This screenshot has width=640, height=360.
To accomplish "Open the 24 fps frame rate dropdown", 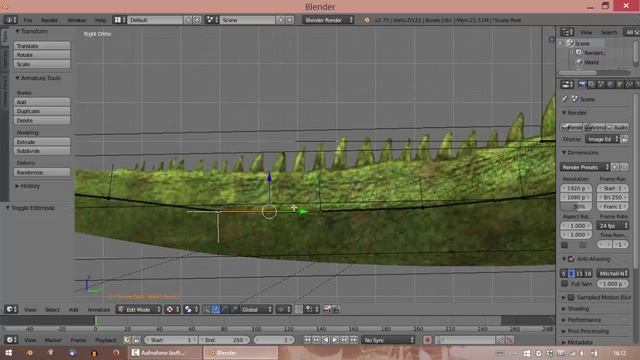I will click(613, 225).
